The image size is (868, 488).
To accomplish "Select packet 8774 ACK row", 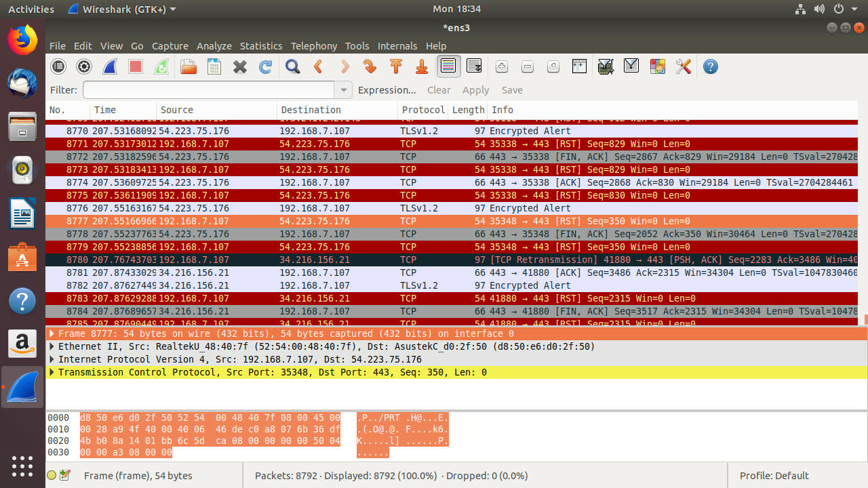I will coord(452,182).
